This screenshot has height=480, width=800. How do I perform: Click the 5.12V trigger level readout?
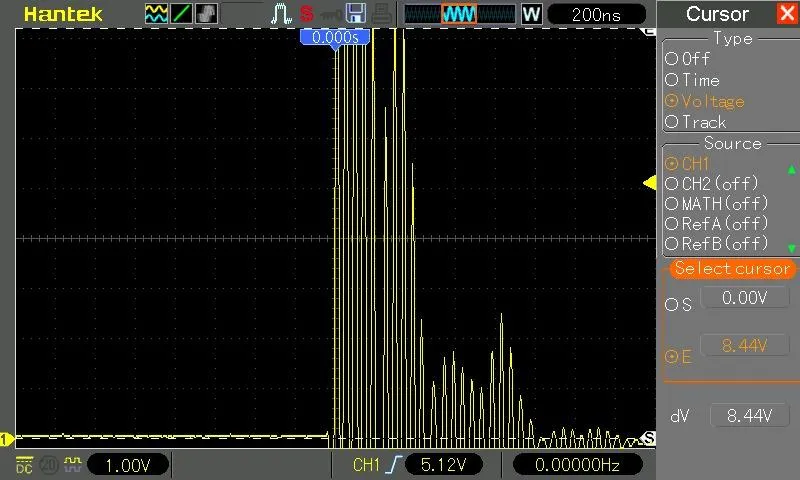point(444,465)
